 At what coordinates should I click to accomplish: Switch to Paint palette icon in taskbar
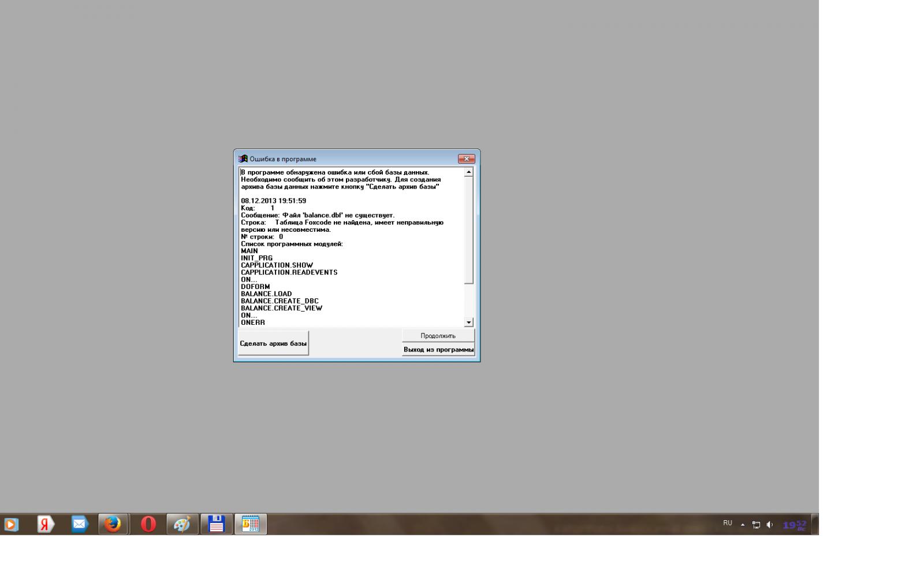182,524
